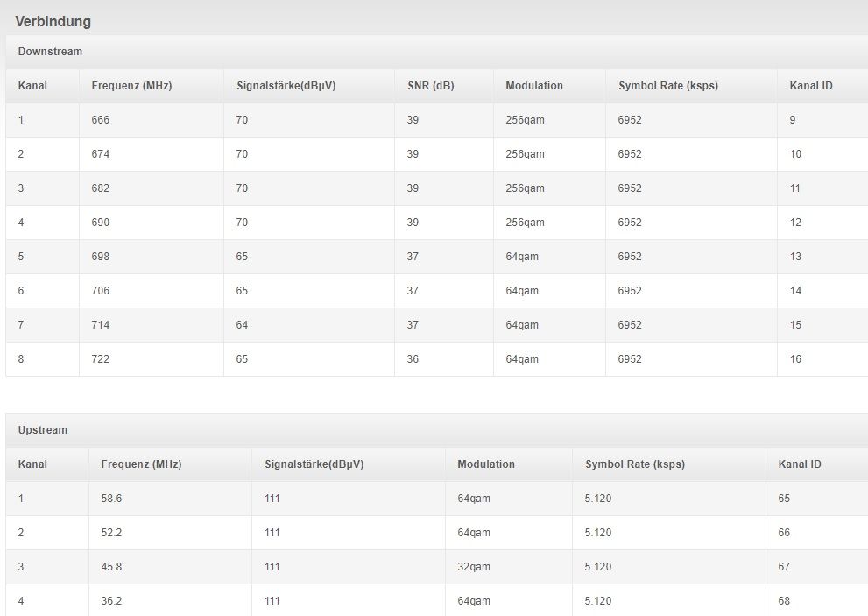Click the SNR value 36 cell

pyautogui.click(x=413, y=359)
